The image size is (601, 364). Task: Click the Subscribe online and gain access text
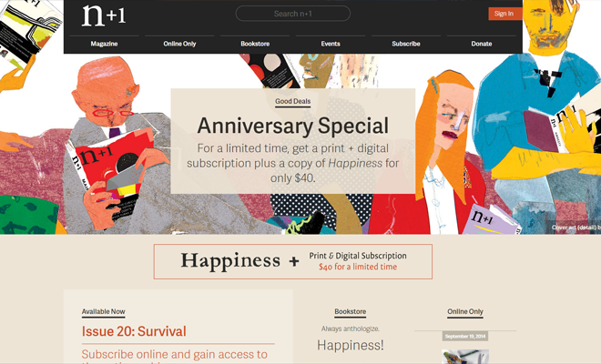[x=175, y=354]
